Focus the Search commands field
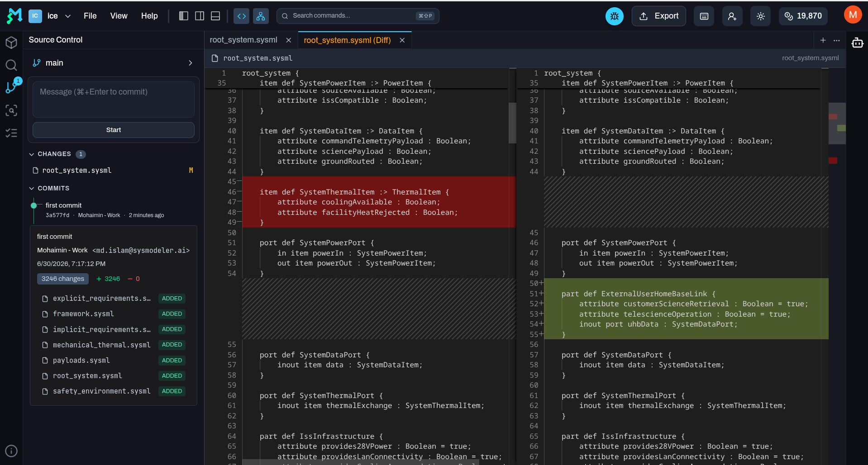Image resolution: width=868 pixels, height=465 pixels. [358, 16]
